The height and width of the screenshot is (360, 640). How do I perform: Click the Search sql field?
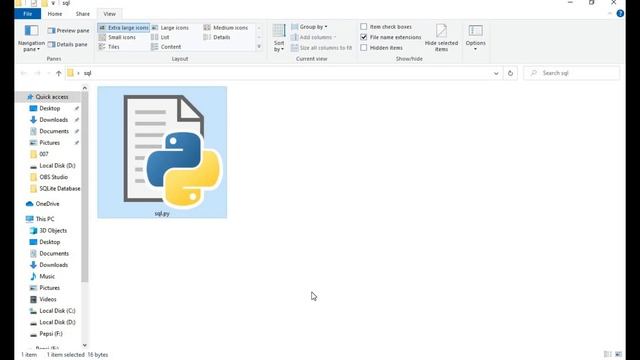point(571,73)
